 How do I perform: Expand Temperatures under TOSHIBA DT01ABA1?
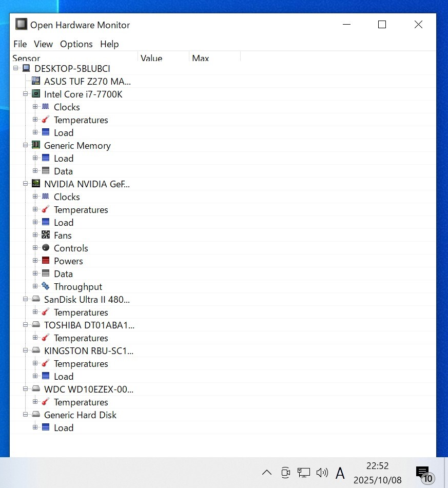(35, 338)
